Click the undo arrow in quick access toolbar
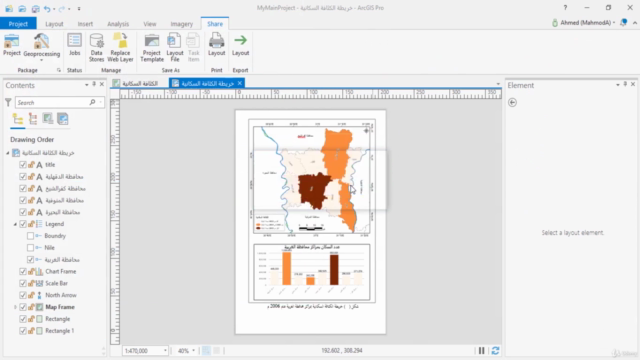 (47, 8)
